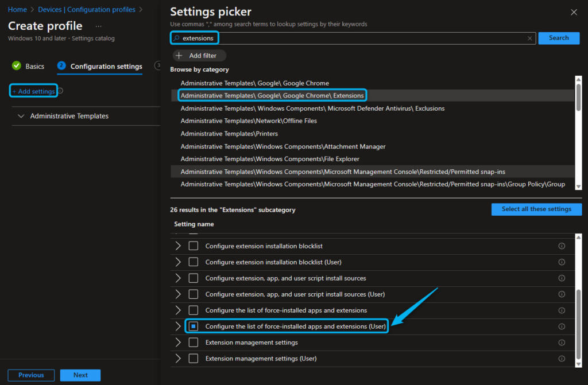Uncheck force-installed apps and extensions (User)
The width and height of the screenshot is (588, 385).
click(x=194, y=326)
